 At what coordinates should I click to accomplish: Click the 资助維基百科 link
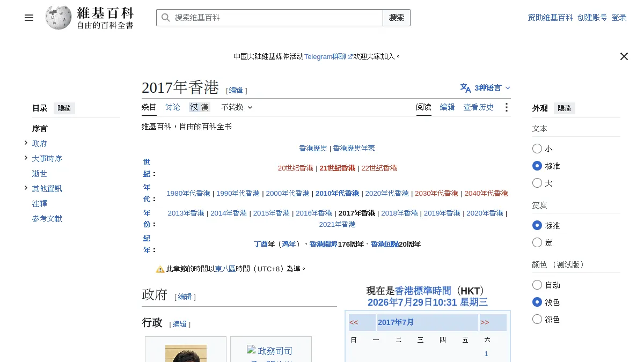[550, 18]
